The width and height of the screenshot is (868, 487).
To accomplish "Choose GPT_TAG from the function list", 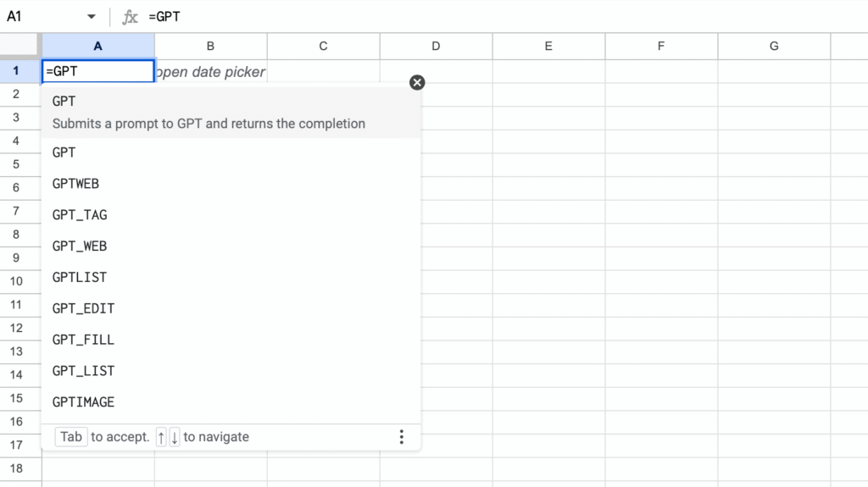I will tap(231, 215).
